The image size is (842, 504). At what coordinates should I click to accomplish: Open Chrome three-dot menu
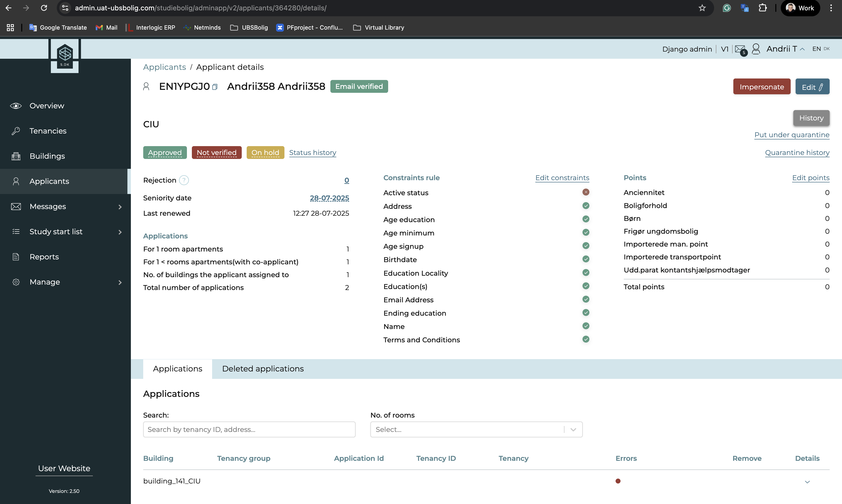pyautogui.click(x=831, y=8)
